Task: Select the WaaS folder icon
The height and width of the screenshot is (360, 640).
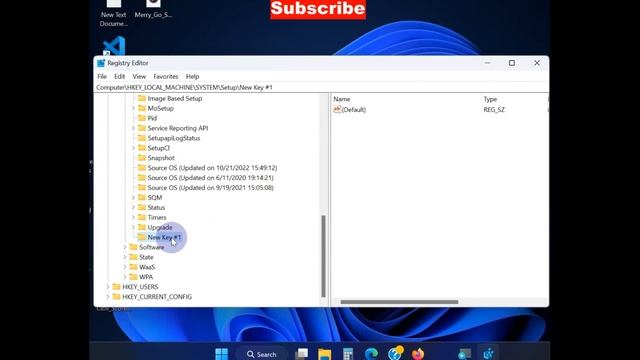Action: point(133,267)
